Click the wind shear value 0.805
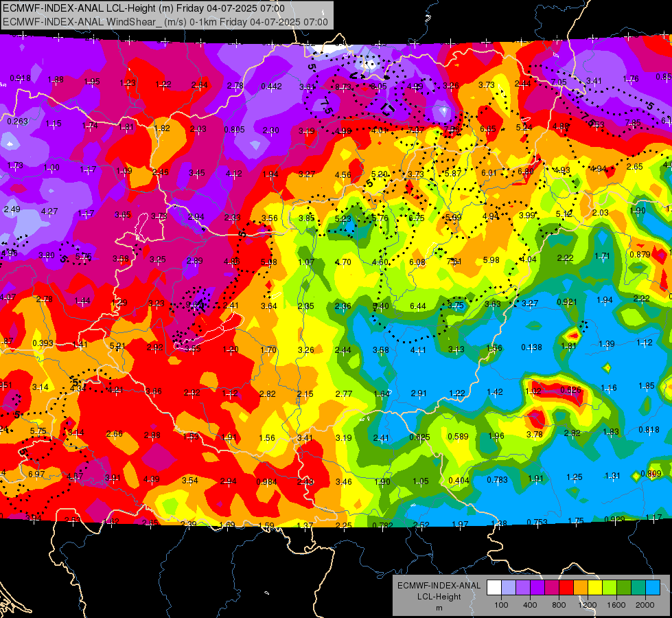The width and height of the screenshot is (672, 618). [235, 130]
